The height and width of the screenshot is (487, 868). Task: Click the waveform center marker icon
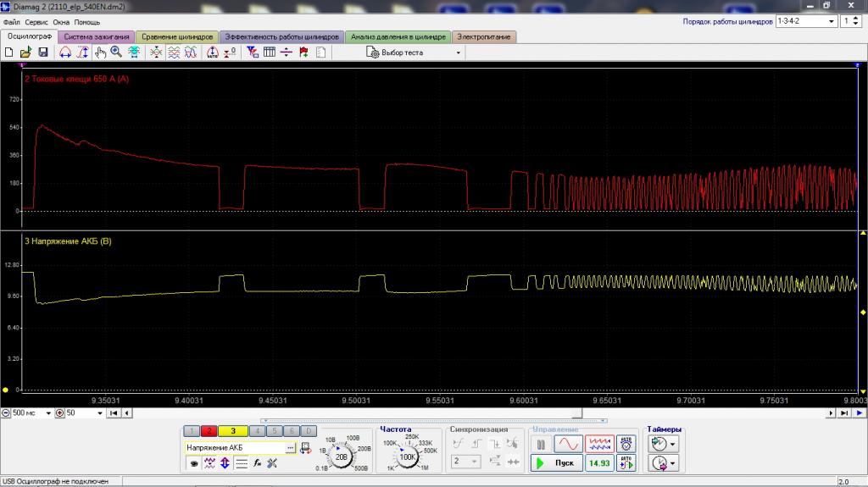click(x=157, y=53)
